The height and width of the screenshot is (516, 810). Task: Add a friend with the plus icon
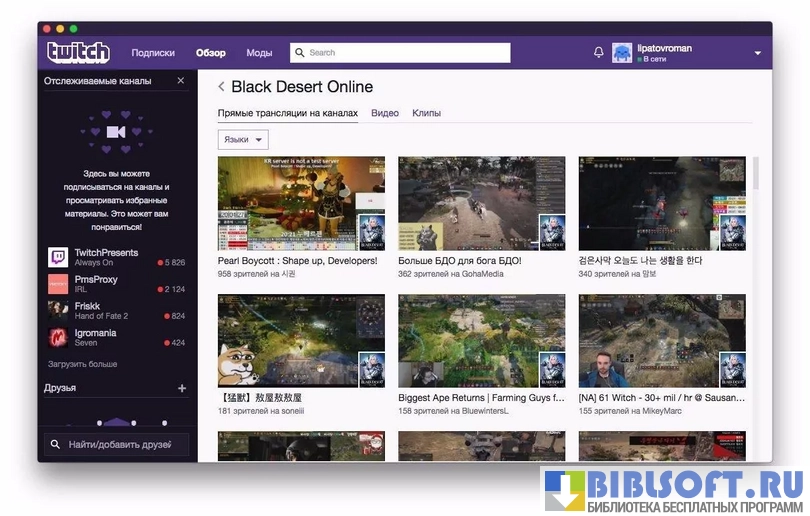click(181, 388)
